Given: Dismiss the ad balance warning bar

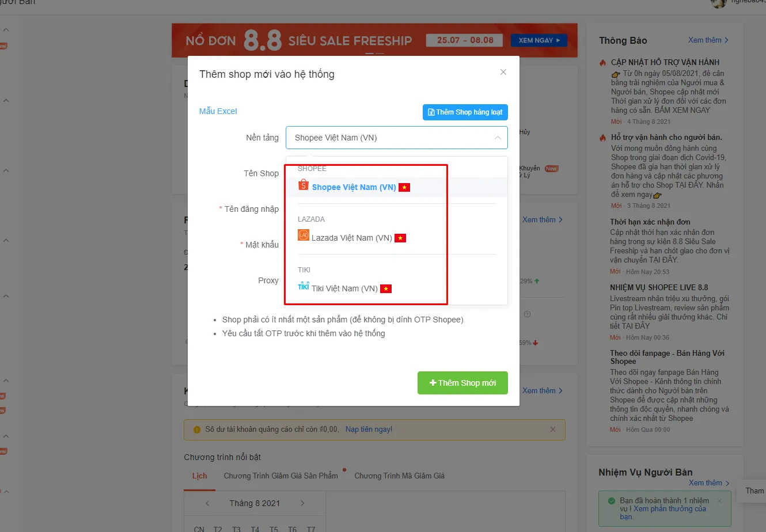Looking at the screenshot, I should coord(553,430).
